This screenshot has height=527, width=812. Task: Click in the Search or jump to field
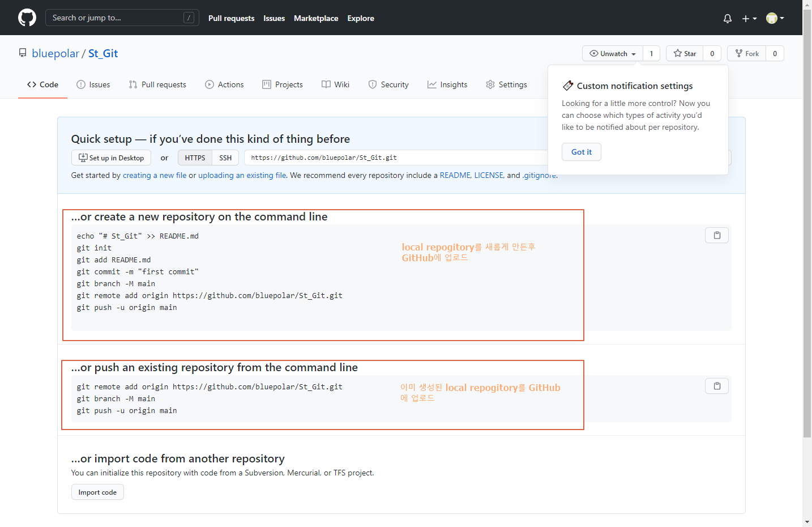(x=122, y=18)
